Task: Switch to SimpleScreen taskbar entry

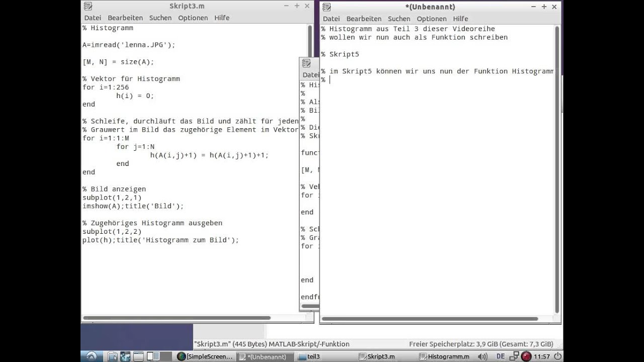Action: 205,356
